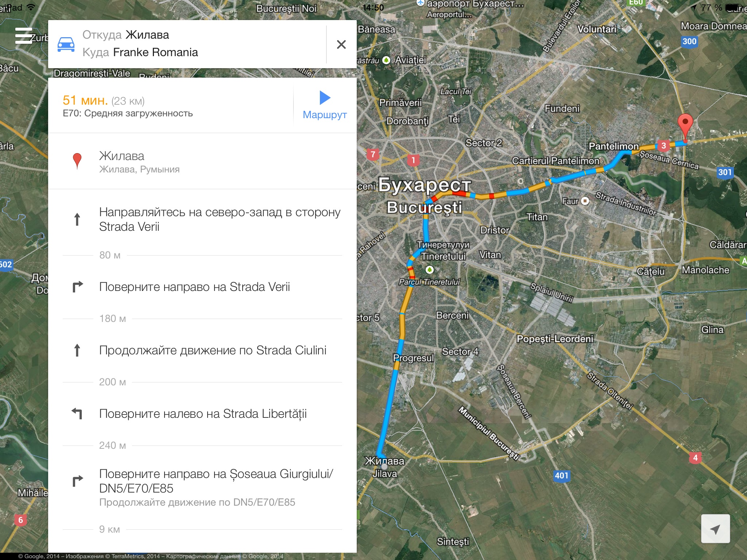Tap the road 401 shield on the map

(561, 475)
